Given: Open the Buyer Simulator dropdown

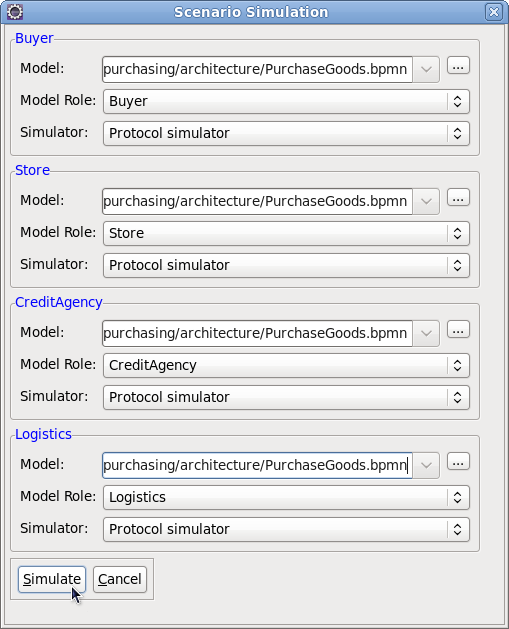Looking at the screenshot, I should click(286, 133).
